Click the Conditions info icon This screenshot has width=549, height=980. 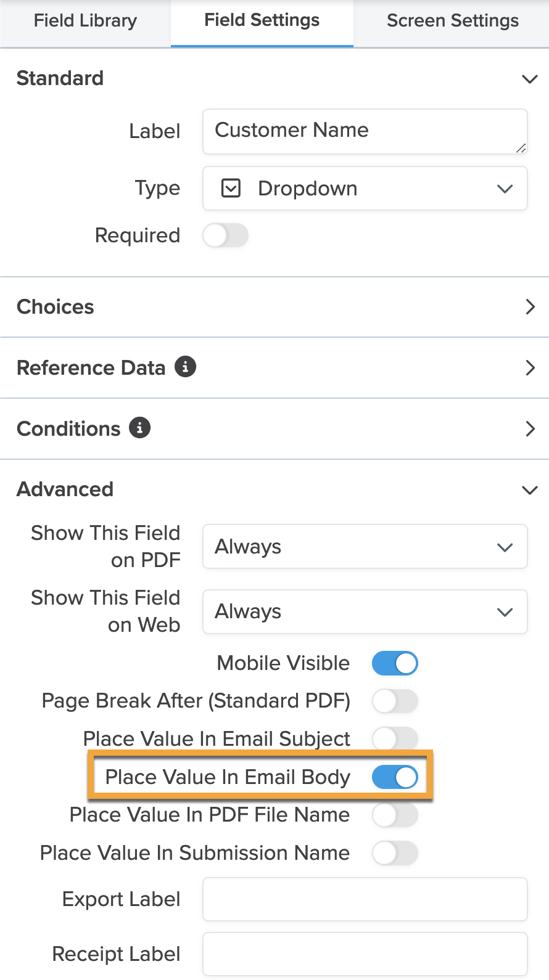pyautogui.click(x=139, y=428)
